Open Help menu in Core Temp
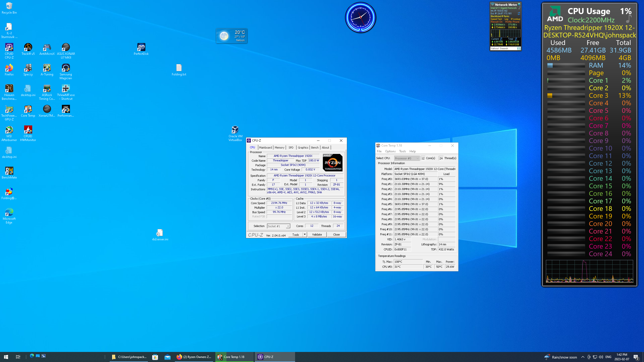644x362 pixels. tap(413, 151)
